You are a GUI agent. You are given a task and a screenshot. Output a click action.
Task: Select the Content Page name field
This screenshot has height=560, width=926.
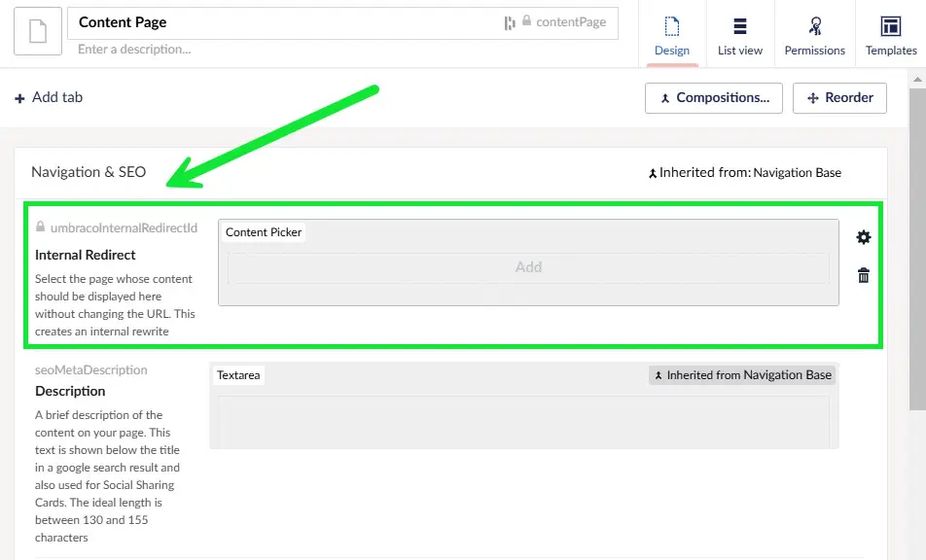(195, 21)
